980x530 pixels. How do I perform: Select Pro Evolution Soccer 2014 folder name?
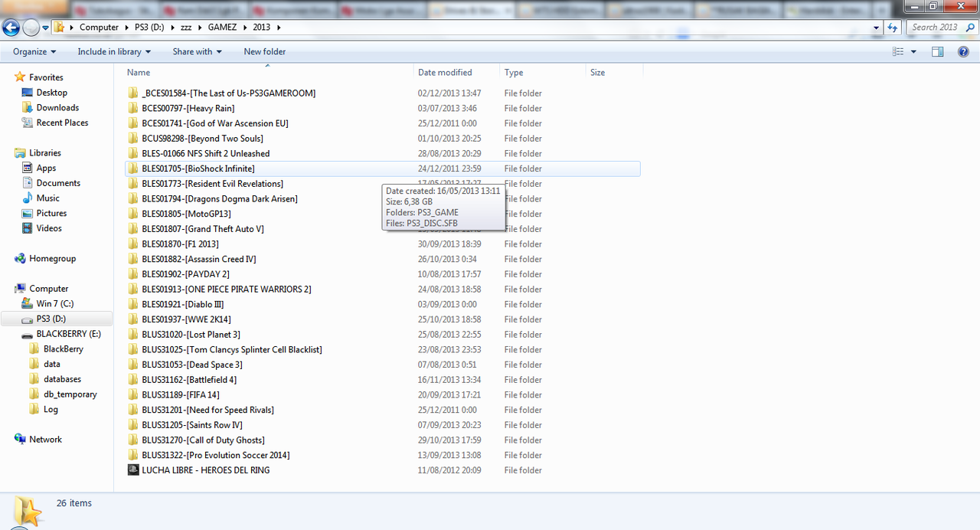tap(216, 455)
